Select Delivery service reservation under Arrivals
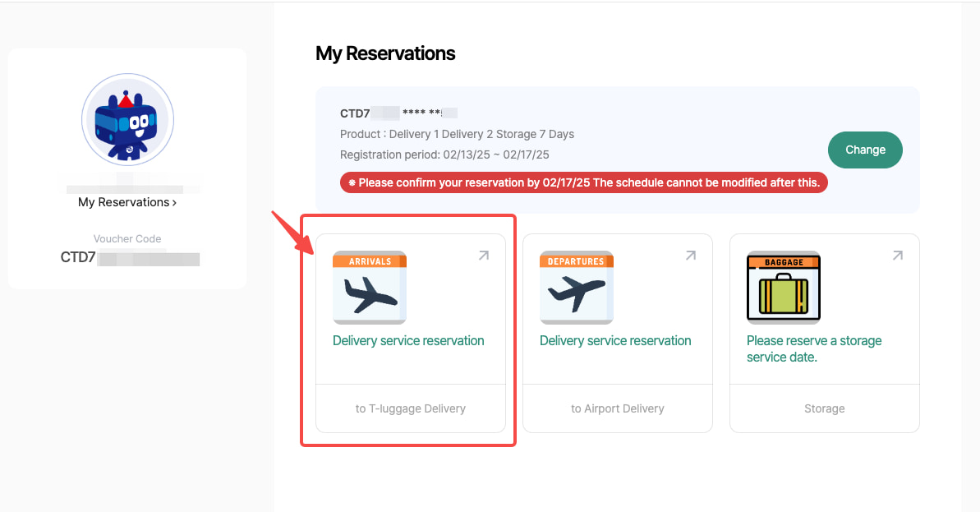Screen dimensions: 980x512 pos(408,341)
